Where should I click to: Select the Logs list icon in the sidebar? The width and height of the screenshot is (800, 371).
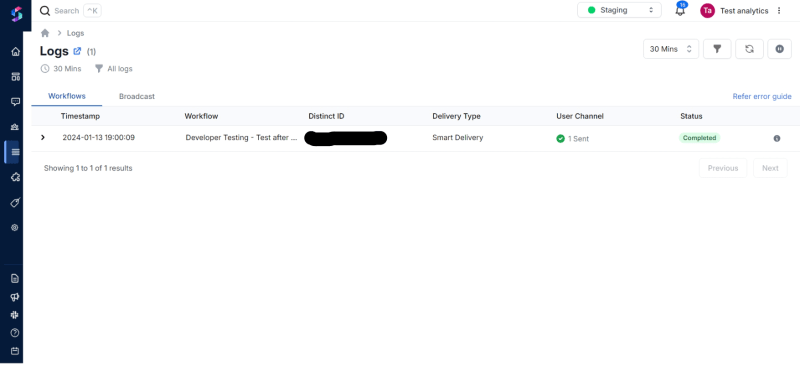[x=15, y=152]
